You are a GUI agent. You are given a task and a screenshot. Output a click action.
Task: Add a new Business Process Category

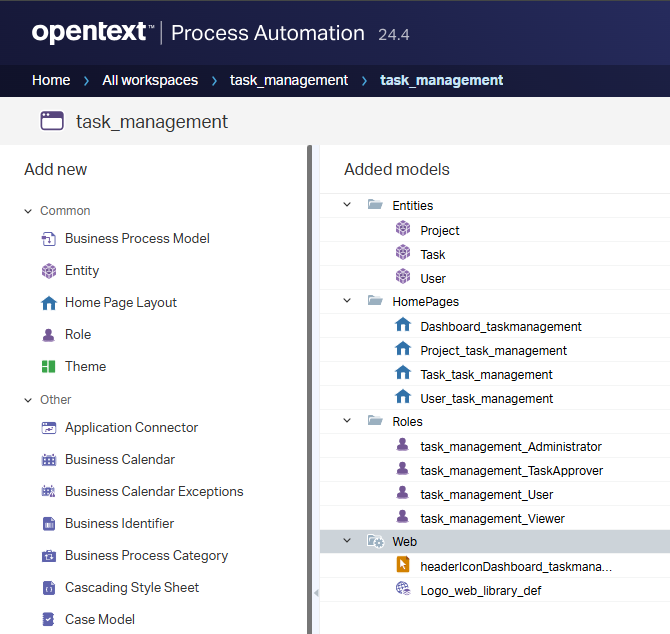(x=146, y=556)
